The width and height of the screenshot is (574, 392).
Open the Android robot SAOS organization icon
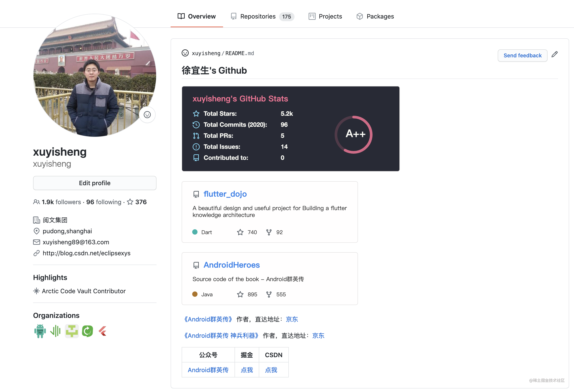40,331
